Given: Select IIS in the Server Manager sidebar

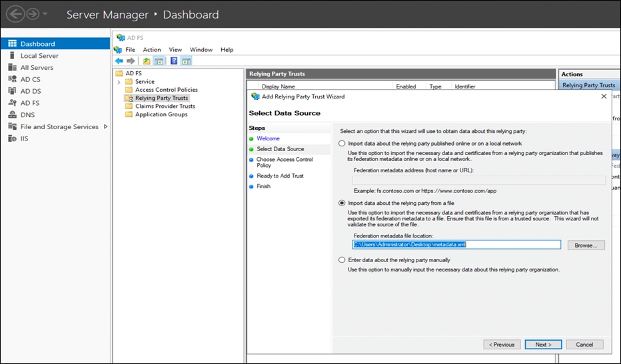Looking at the screenshot, I should point(25,138).
